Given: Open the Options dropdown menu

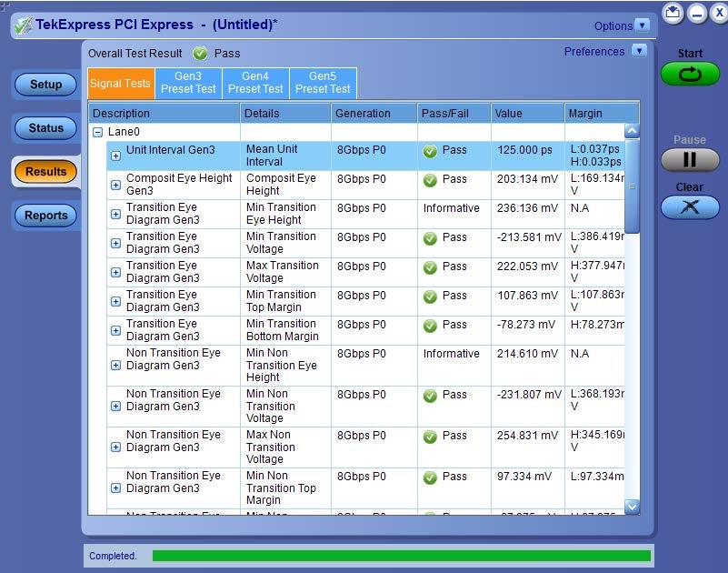Looking at the screenshot, I should (642, 25).
